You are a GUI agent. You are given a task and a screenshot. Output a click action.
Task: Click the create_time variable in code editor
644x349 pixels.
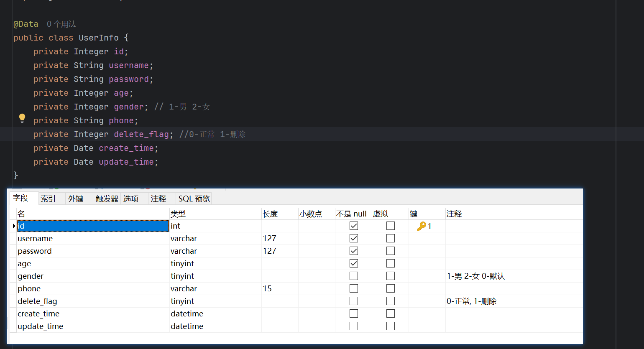pyautogui.click(x=126, y=148)
